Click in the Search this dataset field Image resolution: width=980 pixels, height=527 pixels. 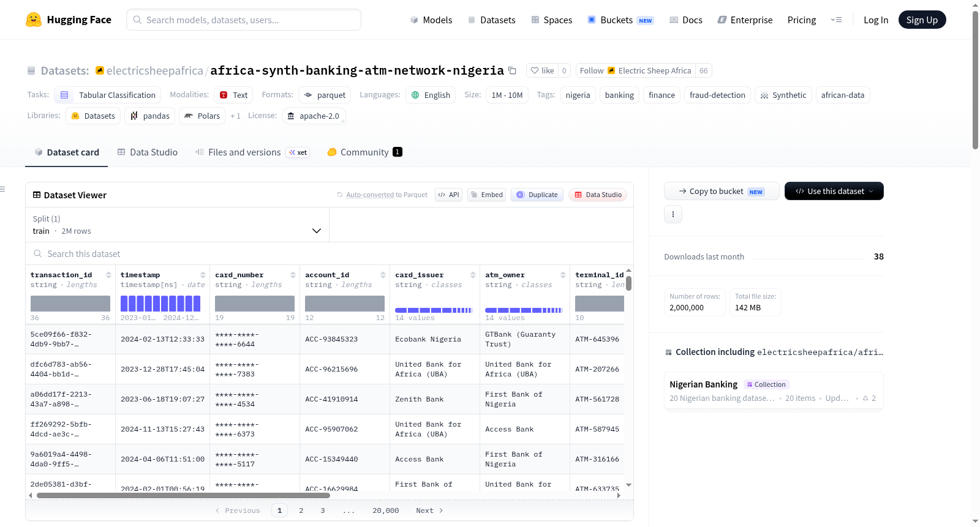(x=330, y=254)
